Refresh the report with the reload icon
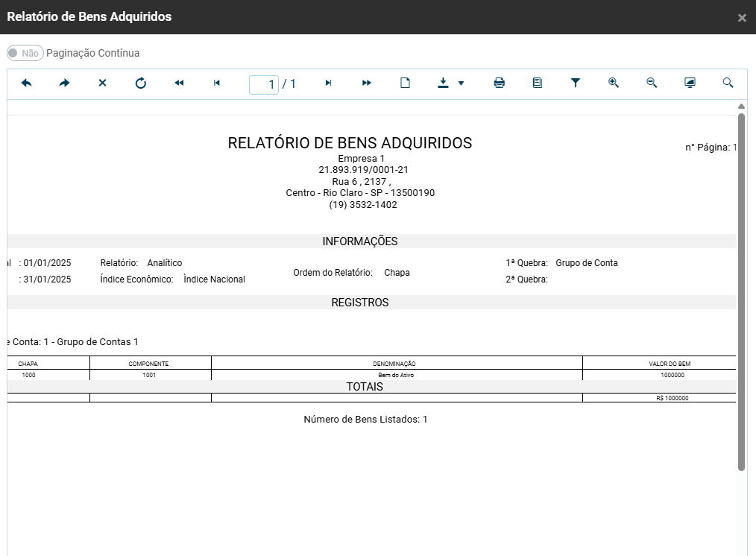The image size is (756, 556). (x=141, y=83)
